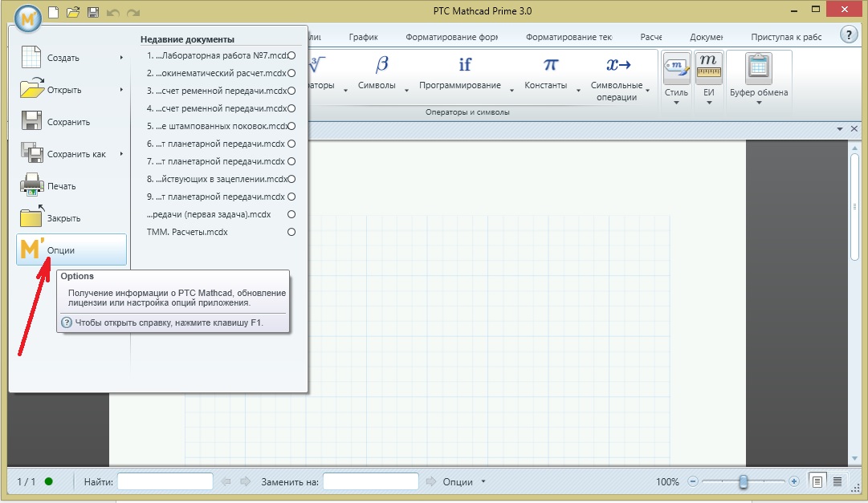Go to next search match arrow
The width and height of the screenshot is (868, 503).
245,481
